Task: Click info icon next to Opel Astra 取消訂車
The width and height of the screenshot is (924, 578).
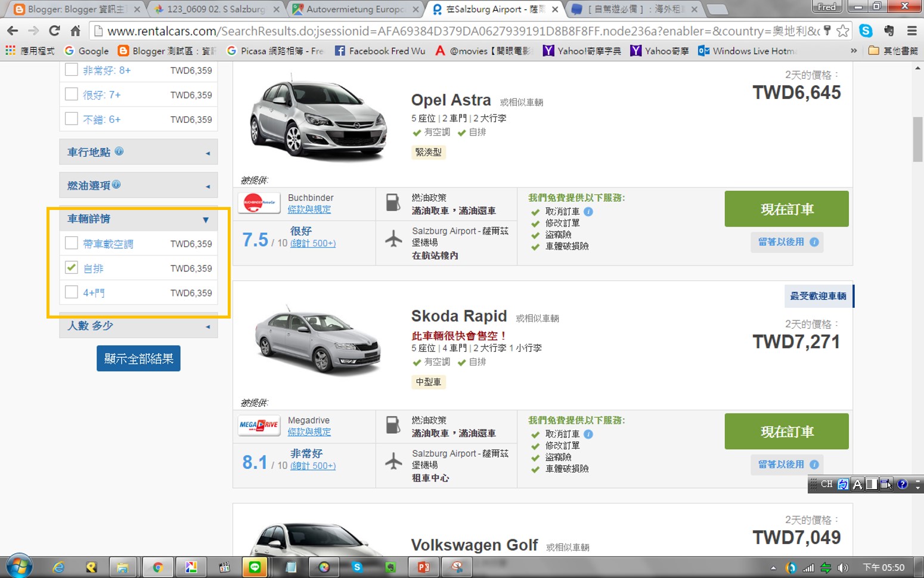Action: pyautogui.click(x=588, y=212)
